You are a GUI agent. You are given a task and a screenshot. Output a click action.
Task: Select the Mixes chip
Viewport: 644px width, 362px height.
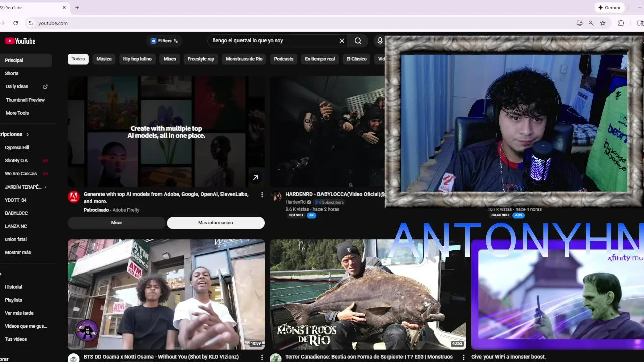pos(170,59)
